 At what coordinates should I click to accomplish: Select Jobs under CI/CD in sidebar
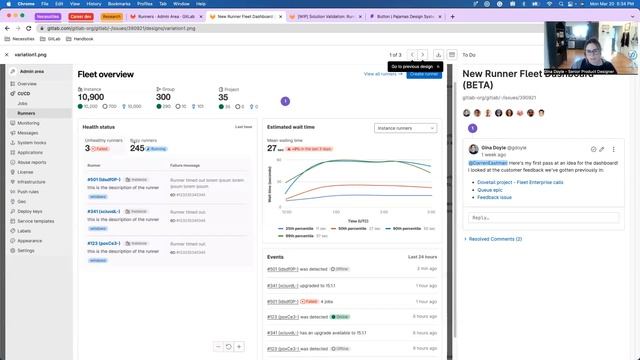point(22,104)
